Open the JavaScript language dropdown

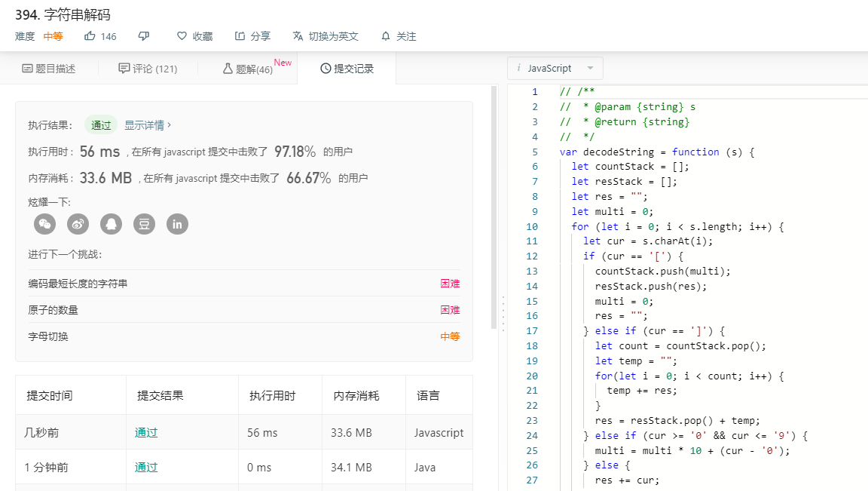[555, 68]
